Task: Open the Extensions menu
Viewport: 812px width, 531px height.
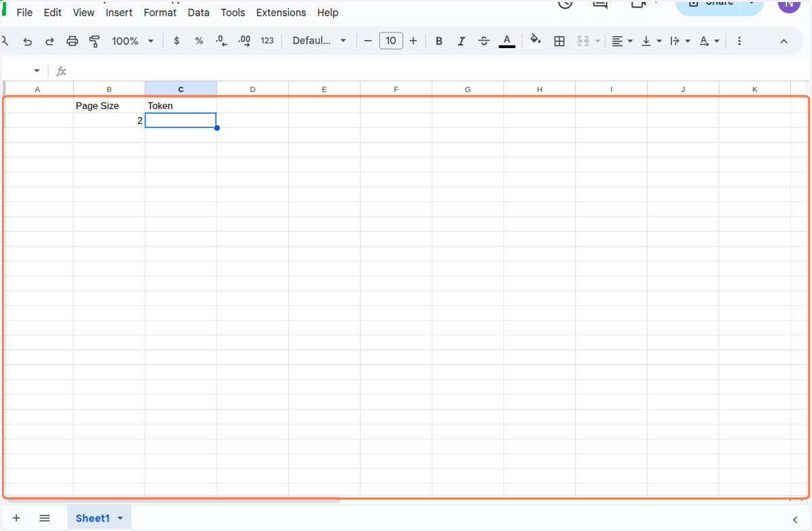Action: click(281, 13)
